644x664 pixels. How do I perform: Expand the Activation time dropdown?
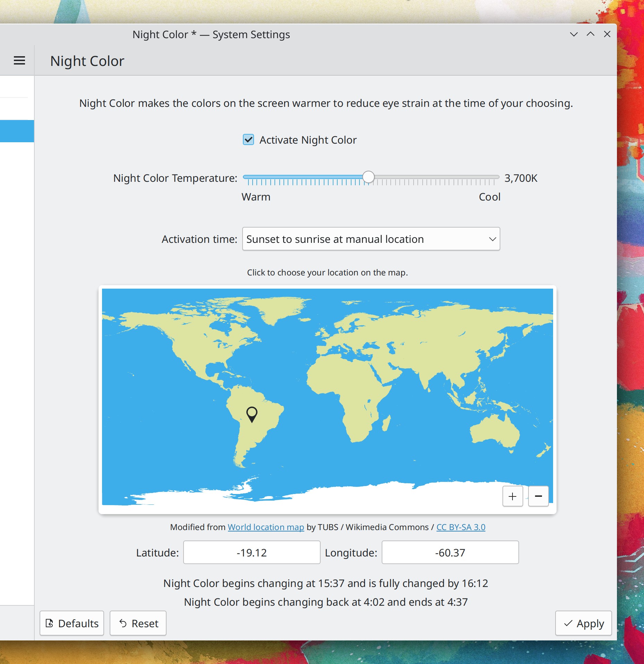click(x=371, y=239)
